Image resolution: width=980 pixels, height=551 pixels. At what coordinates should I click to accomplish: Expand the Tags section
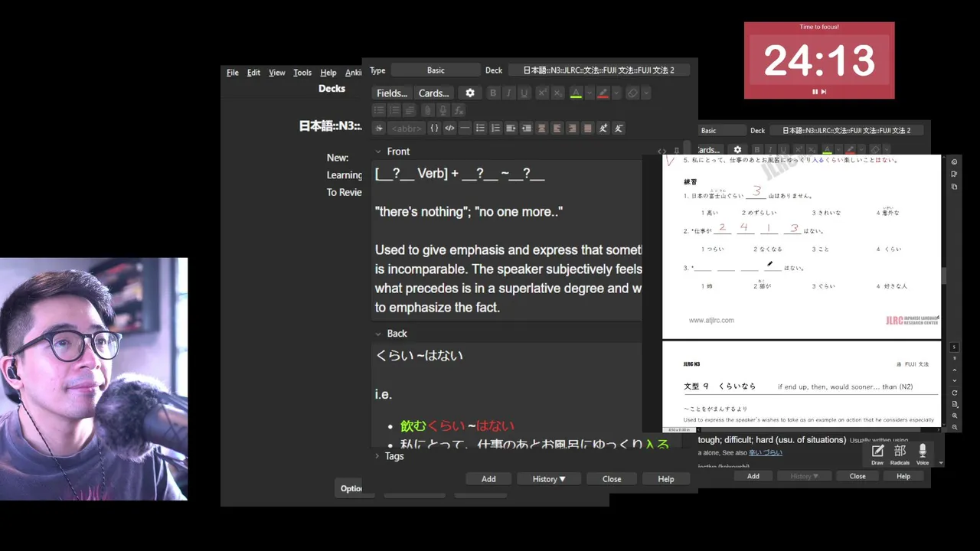coord(377,456)
